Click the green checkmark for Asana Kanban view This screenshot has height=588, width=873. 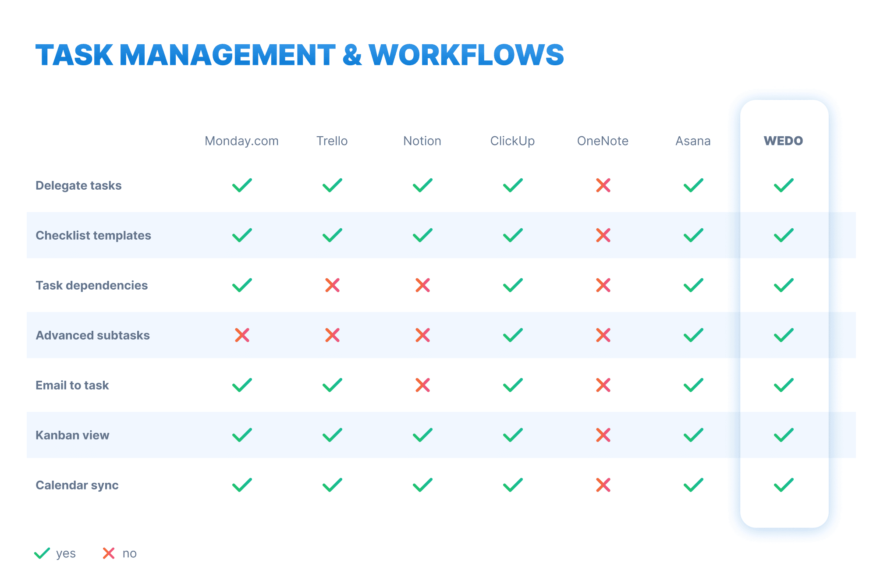pos(692,436)
